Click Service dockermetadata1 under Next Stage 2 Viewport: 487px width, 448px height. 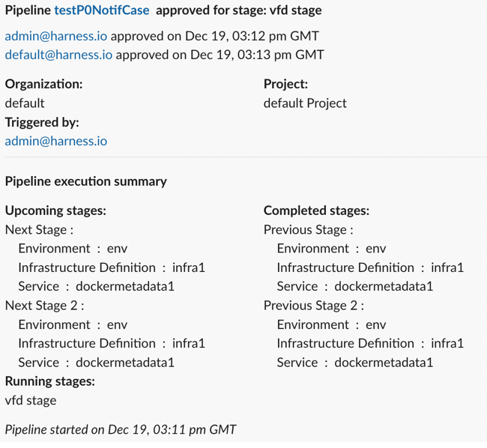[x=96, y=363]
